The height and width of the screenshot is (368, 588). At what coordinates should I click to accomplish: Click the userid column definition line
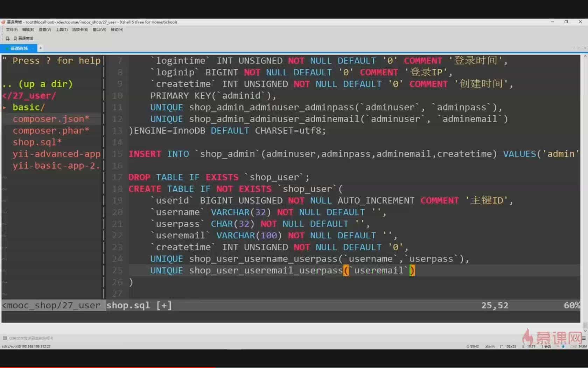pyautogui.click(x=331, y=200)
